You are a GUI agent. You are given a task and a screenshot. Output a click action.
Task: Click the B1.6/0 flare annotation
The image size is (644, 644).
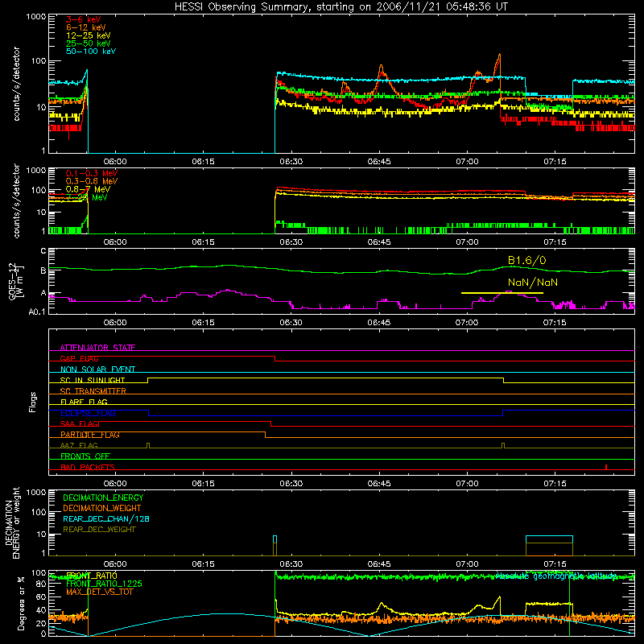pos(527,260)
